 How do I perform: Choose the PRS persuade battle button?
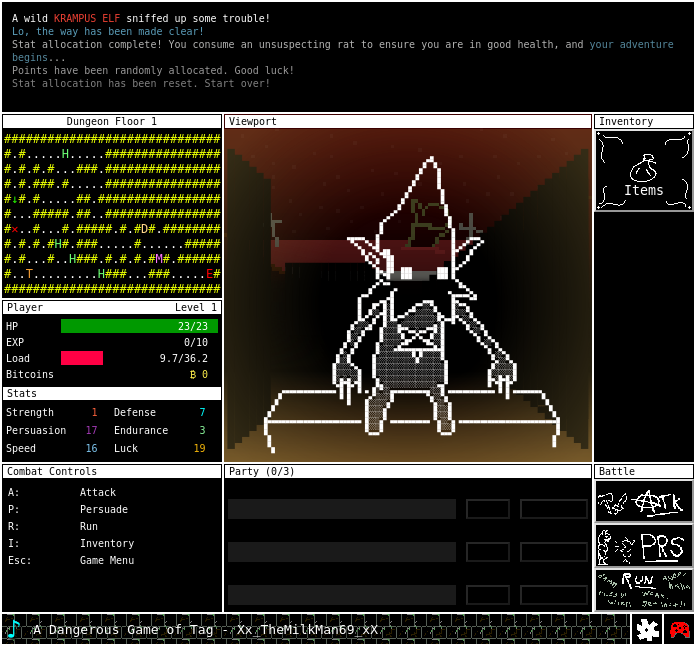[x=643, y=545]
